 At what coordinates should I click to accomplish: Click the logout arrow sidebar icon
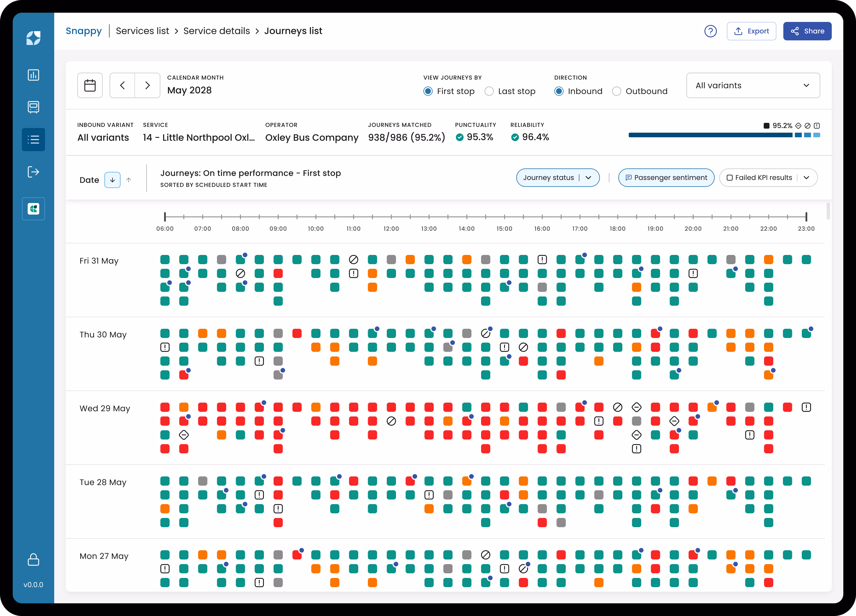point(33,172)
